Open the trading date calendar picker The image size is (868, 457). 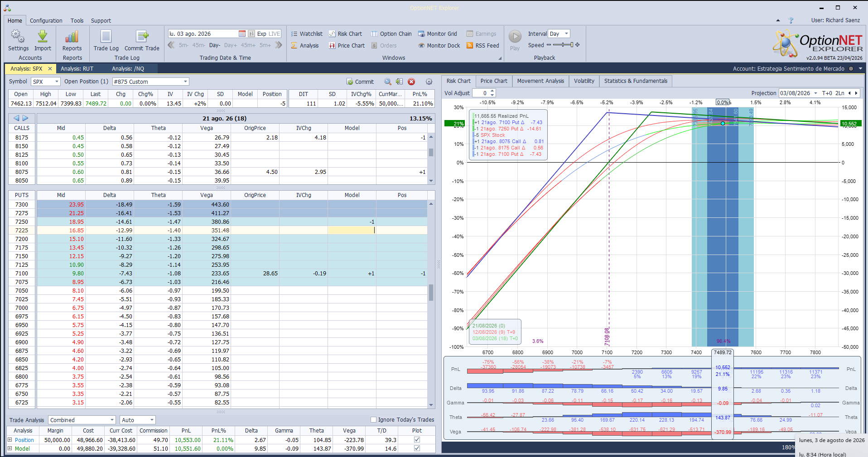click(242, 34)
